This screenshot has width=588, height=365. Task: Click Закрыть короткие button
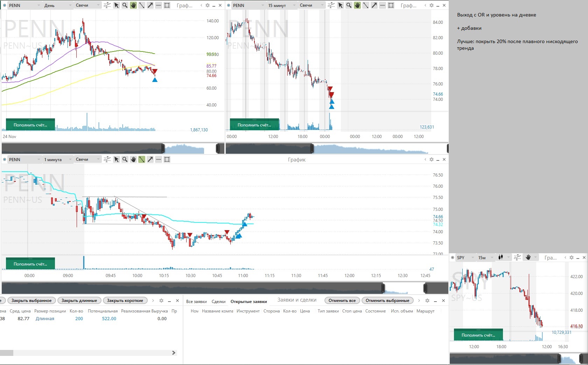coord(125,301)
